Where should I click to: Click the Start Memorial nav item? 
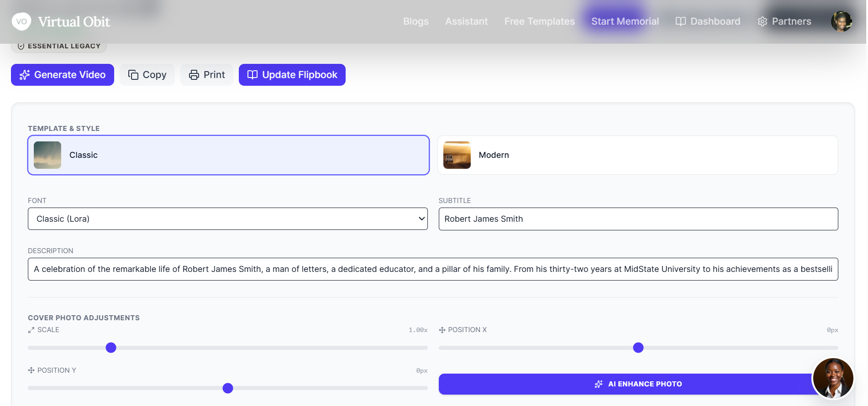click(625, 21)
